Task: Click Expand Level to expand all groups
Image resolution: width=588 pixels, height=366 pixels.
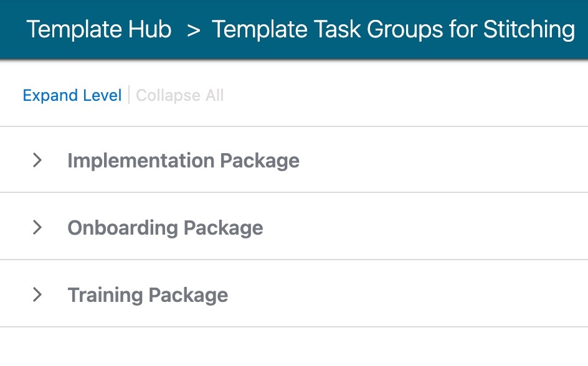Action: point(72,95)
